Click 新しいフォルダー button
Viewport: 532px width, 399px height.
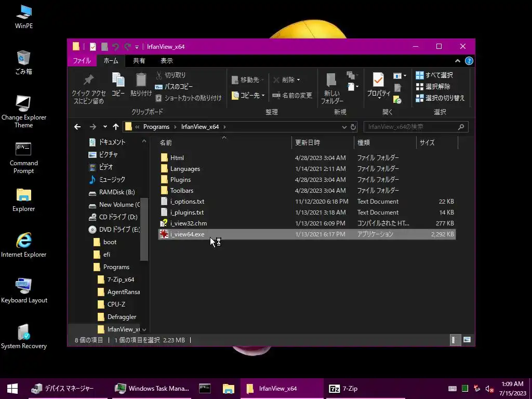[x=332, y=88]
